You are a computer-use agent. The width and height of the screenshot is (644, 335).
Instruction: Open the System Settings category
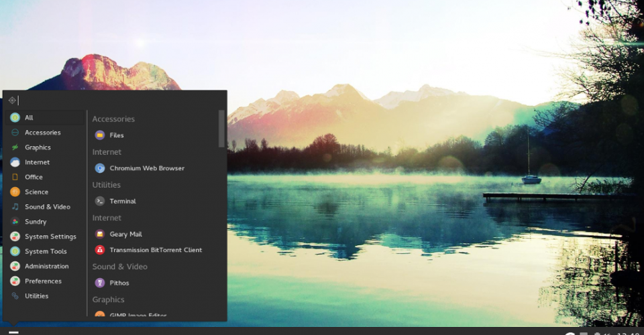click(x=50, y=237)
